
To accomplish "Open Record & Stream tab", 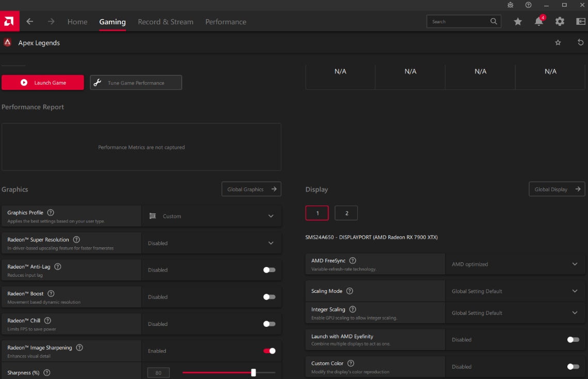I will [165, 22].
